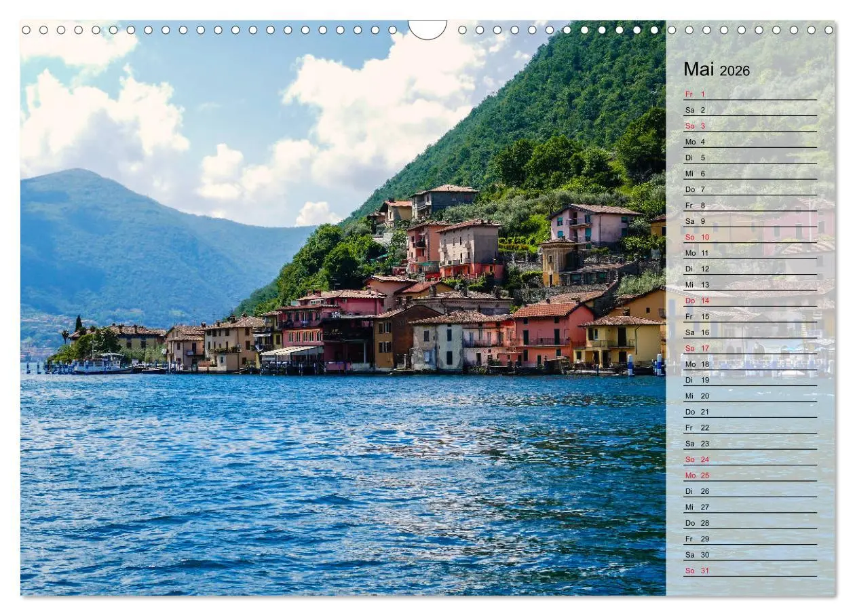Select the date row 'Fr 15'
The height and width of the screenshot is (616, 855).
750,316
